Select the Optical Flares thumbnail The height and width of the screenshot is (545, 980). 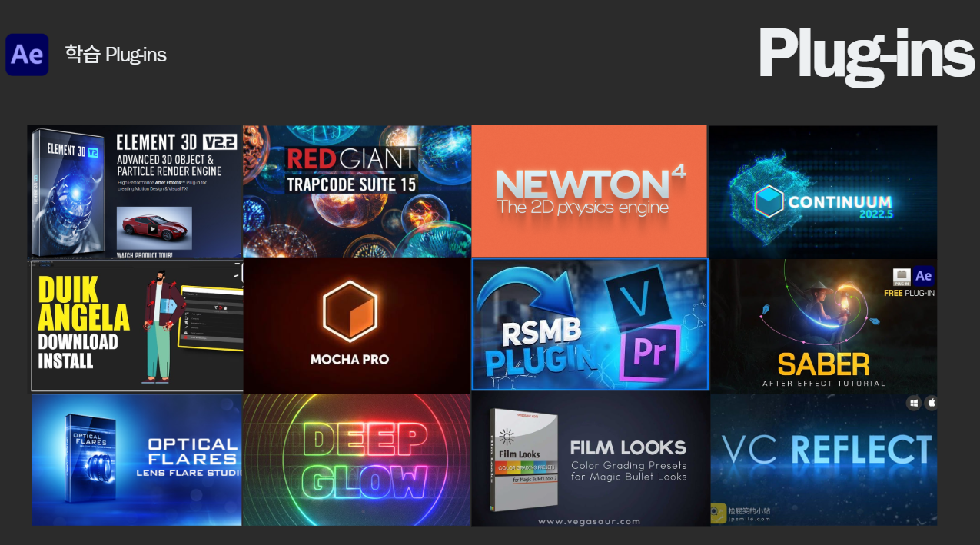coord(137,460)
